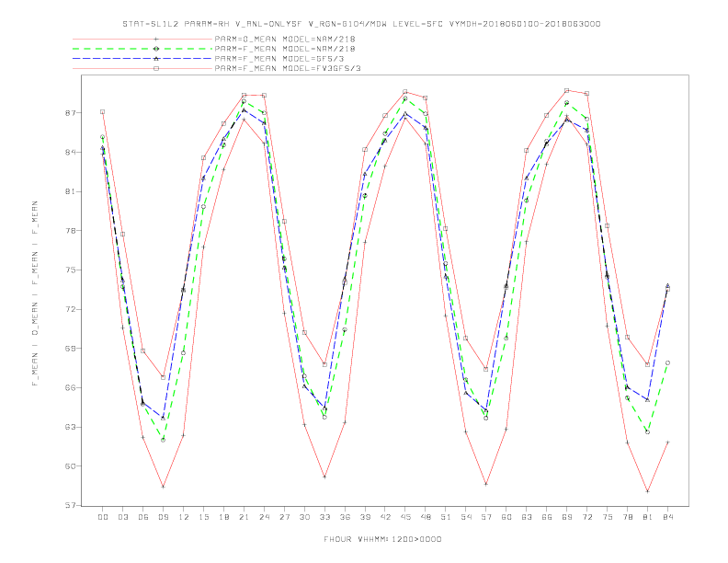This screenshot has width=728, height=563.
Task: Click x-axis forecast hour label 57
Action: tap(486, 517)
